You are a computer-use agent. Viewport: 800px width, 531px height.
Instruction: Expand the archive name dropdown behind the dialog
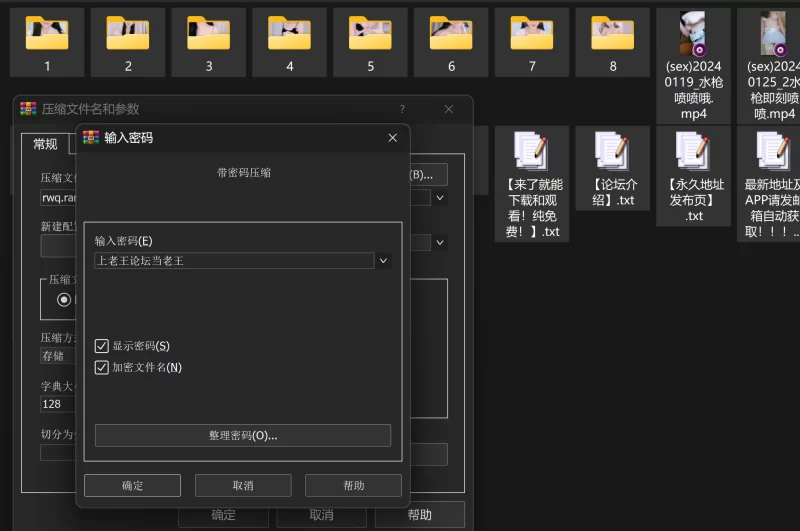pyautogui.click(x=438, y=197)
